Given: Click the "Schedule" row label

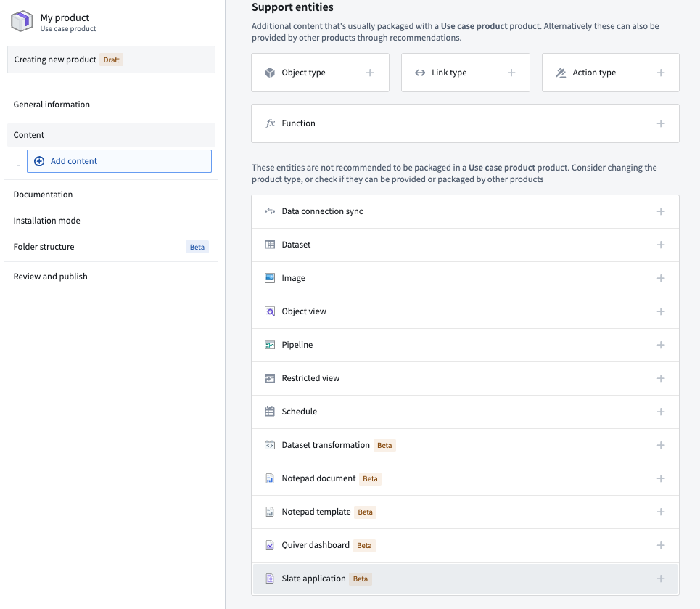Looking at the screenshot, I should [300, 412].
